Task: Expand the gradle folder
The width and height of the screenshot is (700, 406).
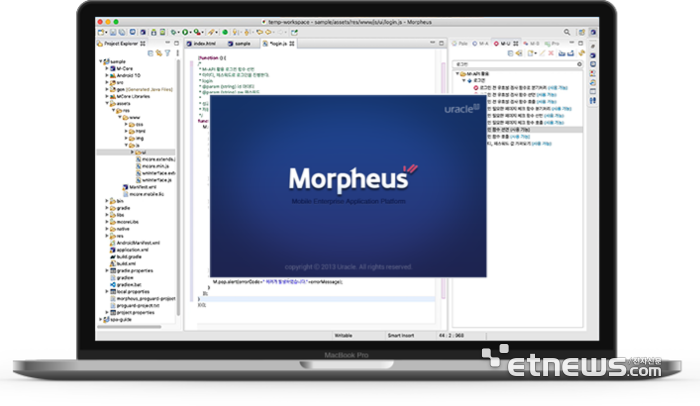Action: [x=107, y=208]
